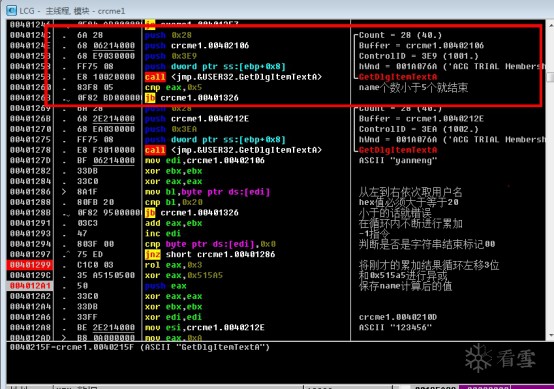Click comment '从左到右依次取用户名'

point(411,192)
